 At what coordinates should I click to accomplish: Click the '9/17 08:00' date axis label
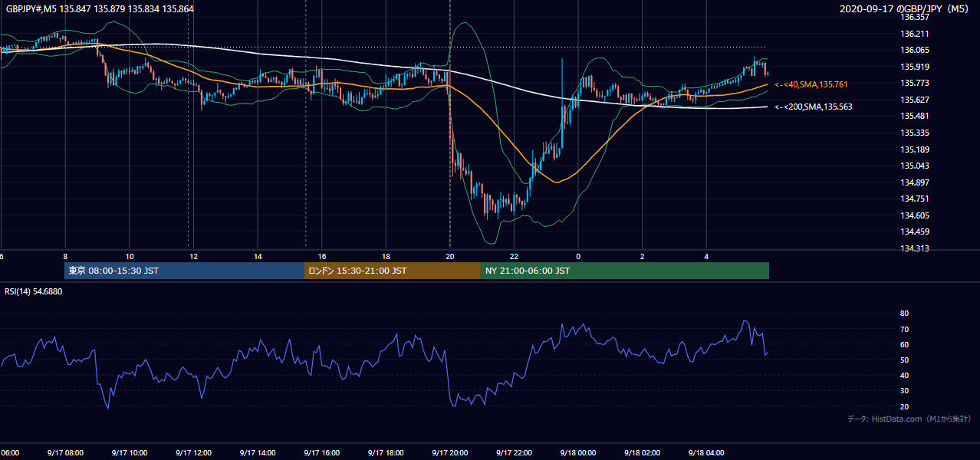(64, 453)
